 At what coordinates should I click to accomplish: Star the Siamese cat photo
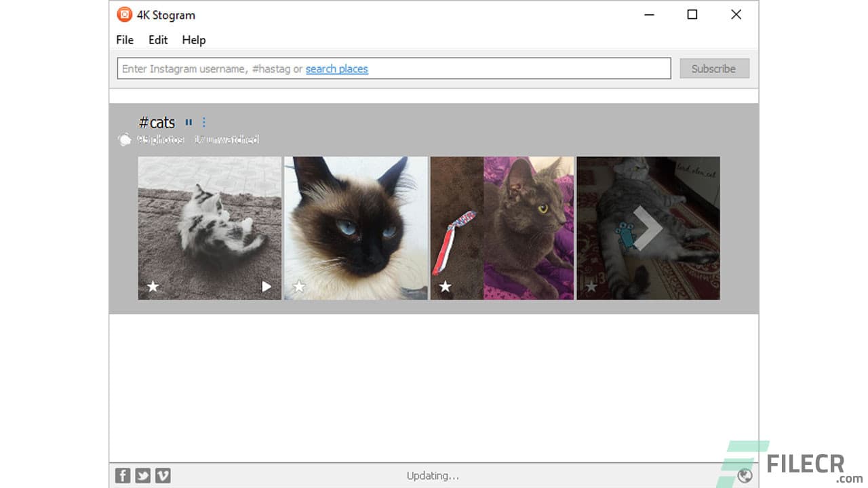[x=299, y=287]
